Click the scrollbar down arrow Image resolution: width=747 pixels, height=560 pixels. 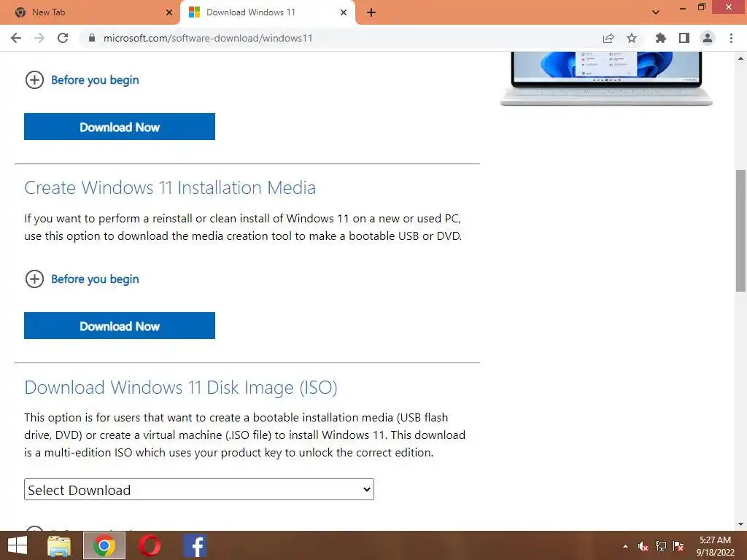(x=741, y=524)
